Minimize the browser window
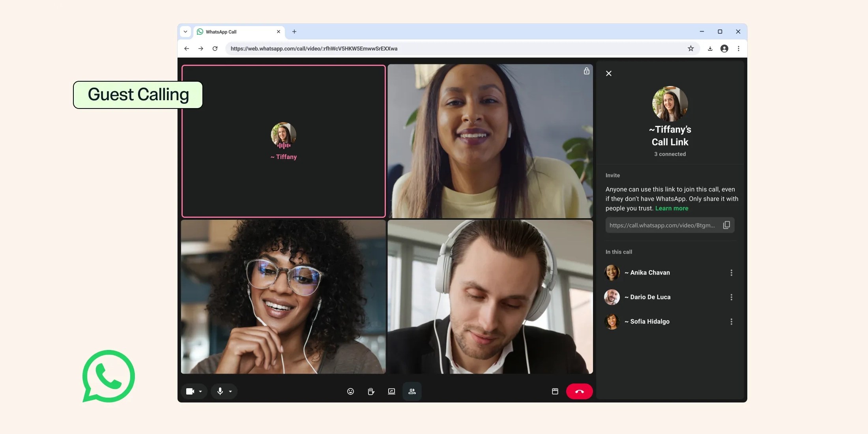The height and width of the screenshot is (434, 868). [x=702, y=32]
